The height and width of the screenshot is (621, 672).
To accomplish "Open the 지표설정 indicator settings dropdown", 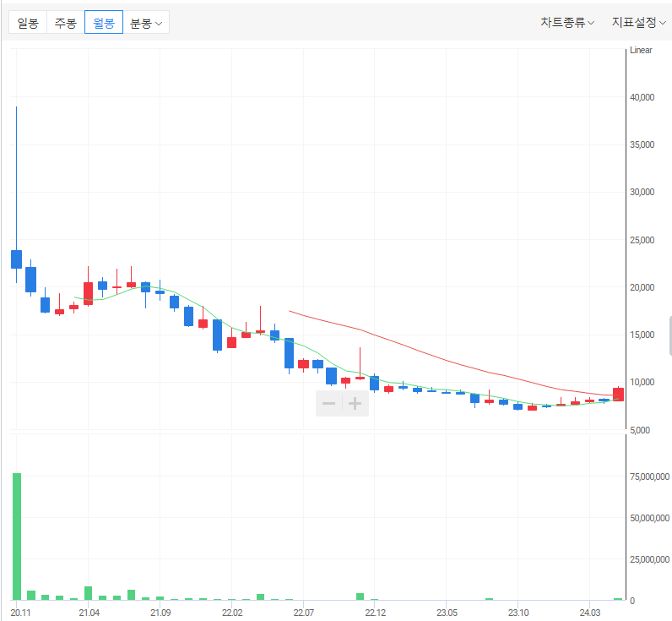I will pos(638,22).
